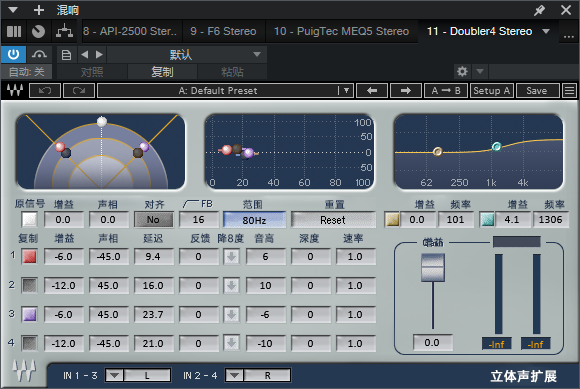
Task: Toggle low shelf EQ yellow square
Action: coord(392,220)
